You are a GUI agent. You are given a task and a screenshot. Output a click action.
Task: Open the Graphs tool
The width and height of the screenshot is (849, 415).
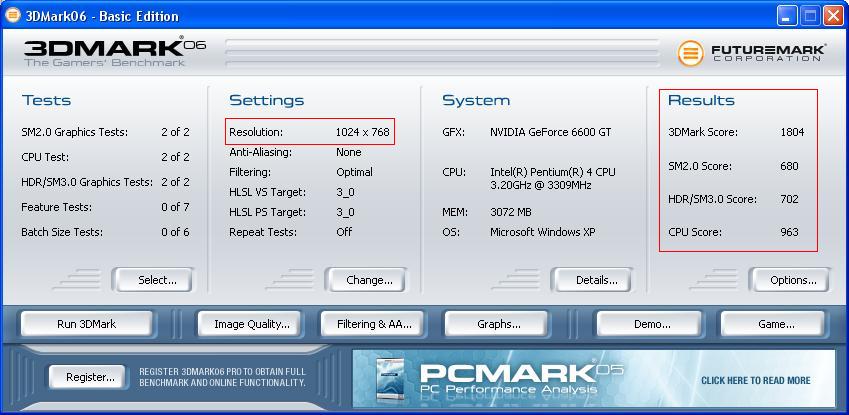(498, 324)
